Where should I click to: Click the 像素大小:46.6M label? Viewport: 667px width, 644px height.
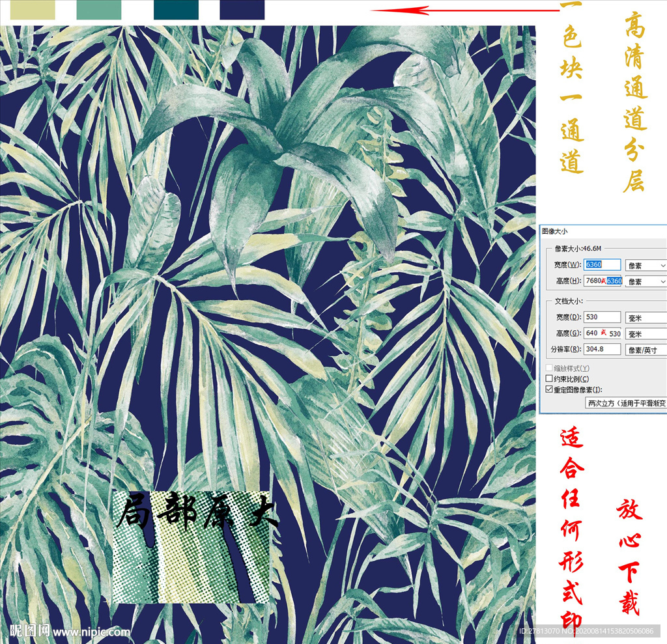click(578, 248)
